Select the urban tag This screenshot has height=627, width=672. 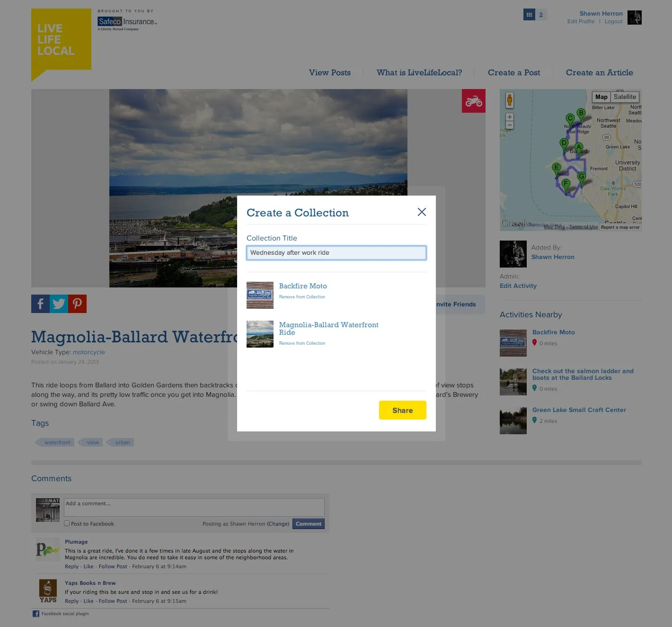tap(121, 442)
